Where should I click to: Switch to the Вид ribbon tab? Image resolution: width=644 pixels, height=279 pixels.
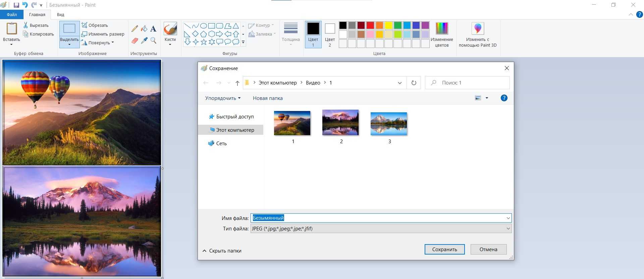coord(60,14)
